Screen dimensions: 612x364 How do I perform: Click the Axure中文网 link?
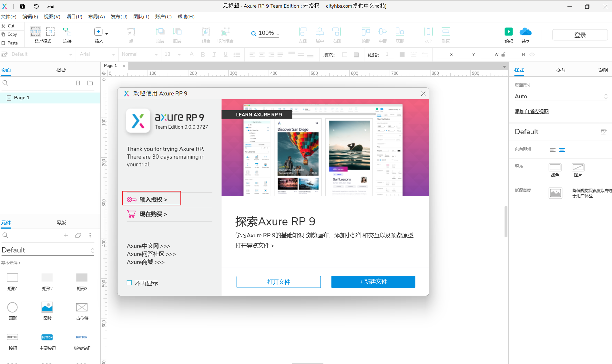pos(148,246)
